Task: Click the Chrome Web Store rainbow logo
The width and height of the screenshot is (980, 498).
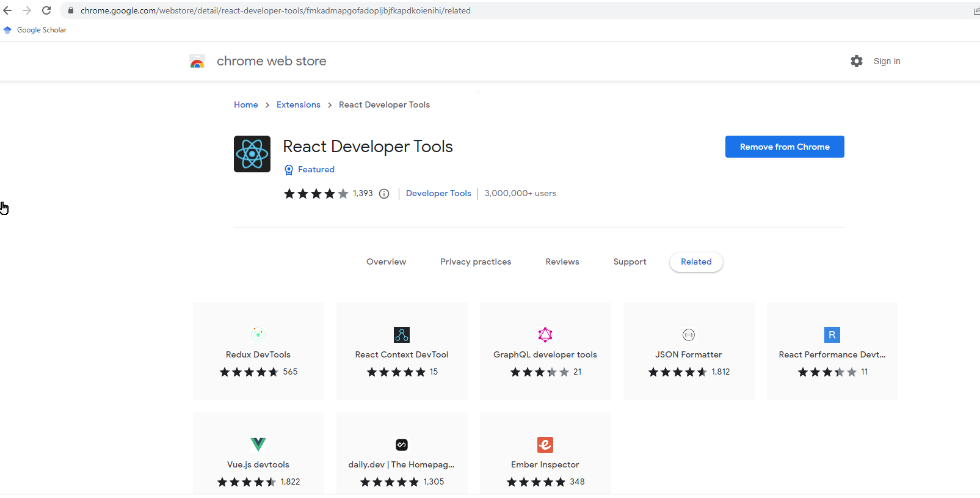Action: point(197,61)
